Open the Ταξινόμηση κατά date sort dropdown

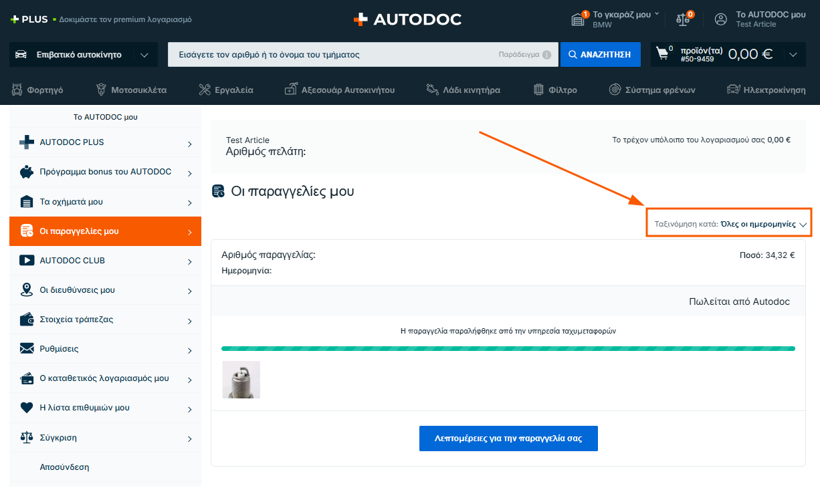click(x=729, y=224)
